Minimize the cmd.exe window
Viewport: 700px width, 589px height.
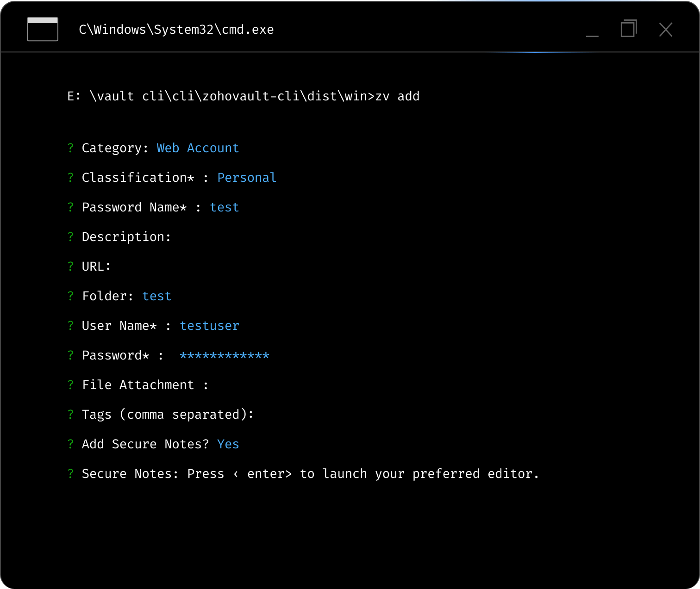[592, 36]
